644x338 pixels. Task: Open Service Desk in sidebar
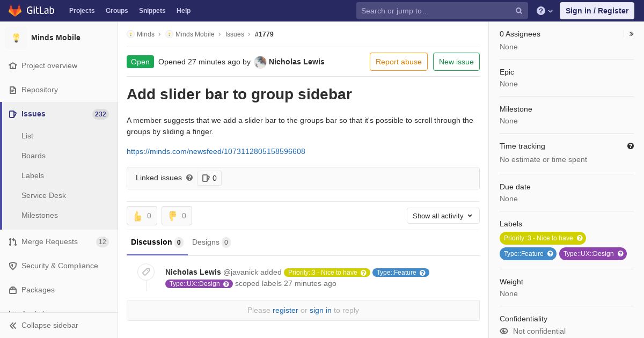(x=43, y=195)
